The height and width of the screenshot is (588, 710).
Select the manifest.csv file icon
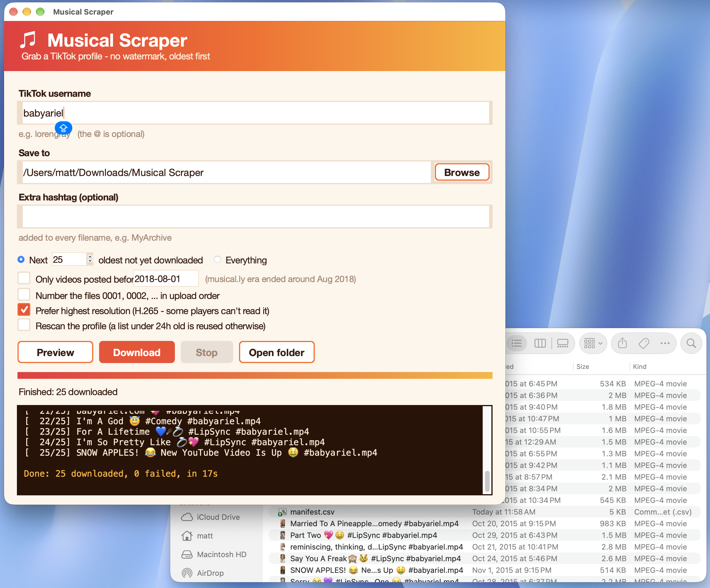coord(282,512)
